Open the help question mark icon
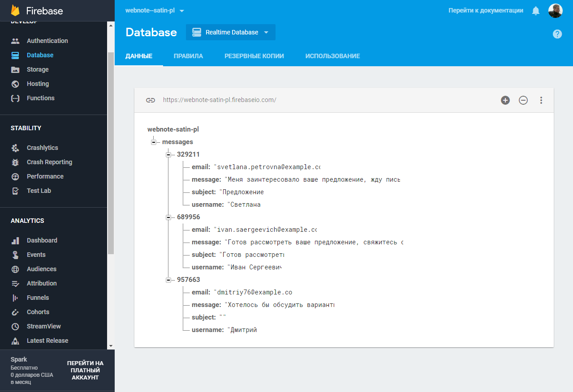Screen dimensions: 573x392 point(557,34)
